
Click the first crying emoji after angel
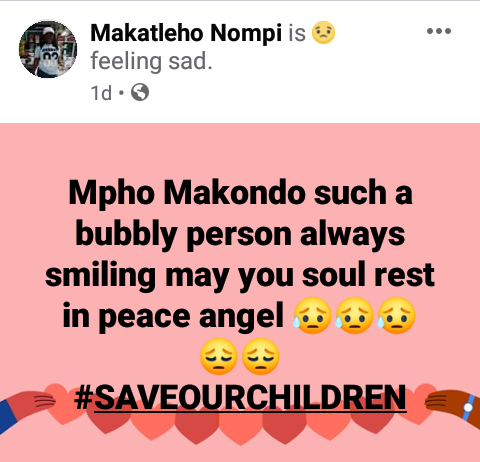[312, 315]
